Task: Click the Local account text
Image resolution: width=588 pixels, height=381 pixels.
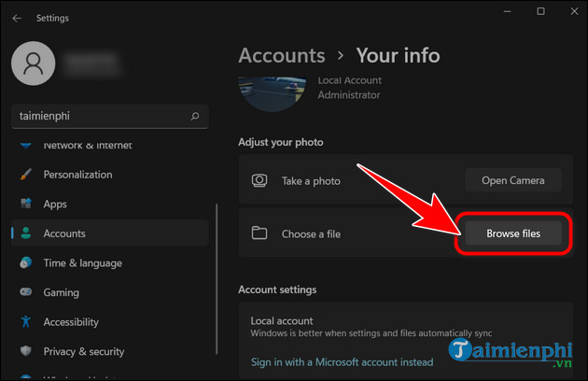Action: tap(282, 321)
